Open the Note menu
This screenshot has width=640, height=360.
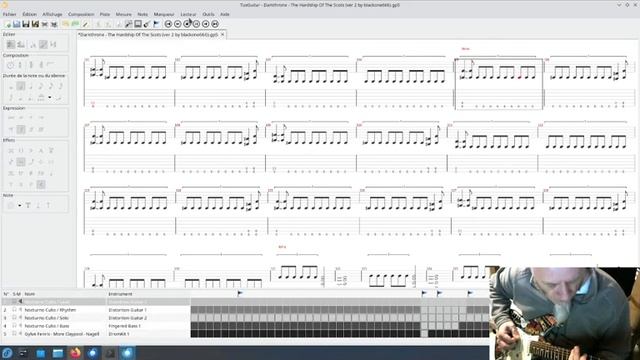pos(142,14)
